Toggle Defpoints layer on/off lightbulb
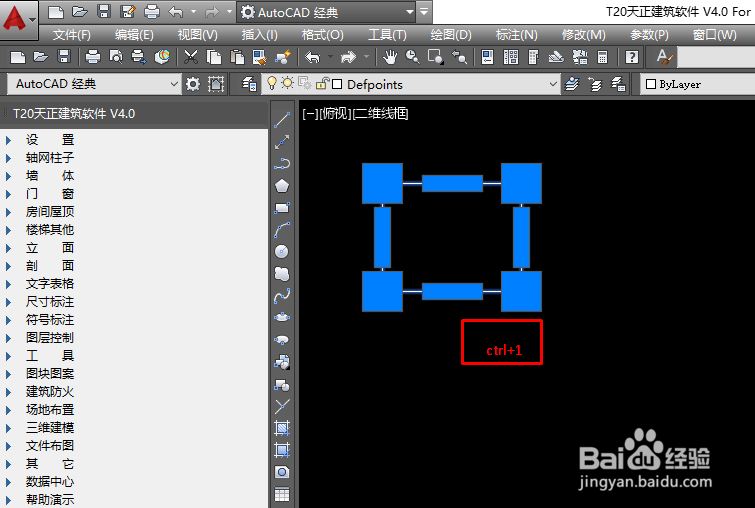 (x=272, y=83)
